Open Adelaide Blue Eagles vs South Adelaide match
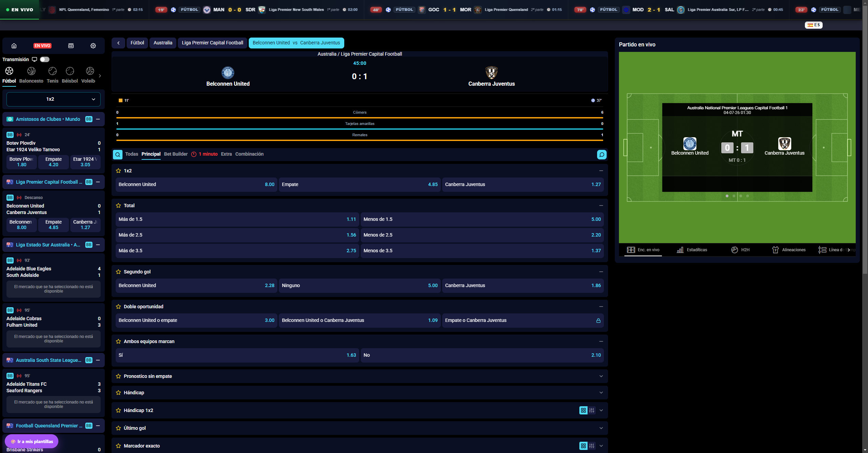Screen dimensions: 868x453 tap(54, 272)
